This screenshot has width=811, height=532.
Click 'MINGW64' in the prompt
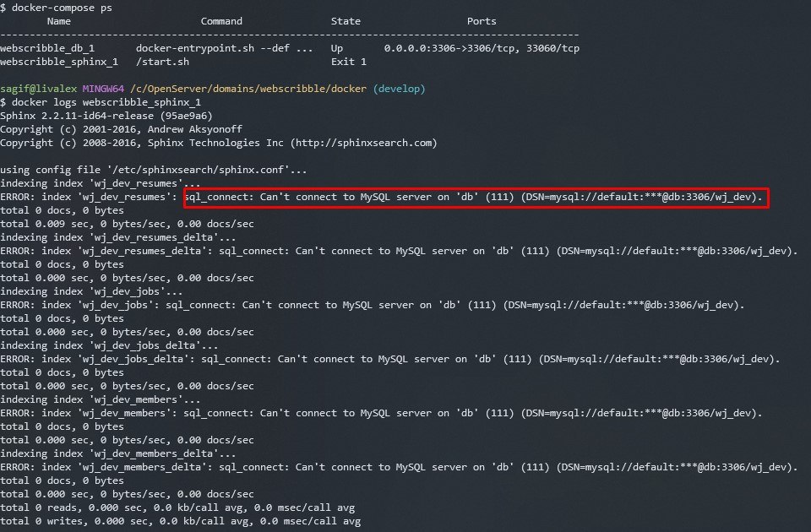(x=103, y=89)
